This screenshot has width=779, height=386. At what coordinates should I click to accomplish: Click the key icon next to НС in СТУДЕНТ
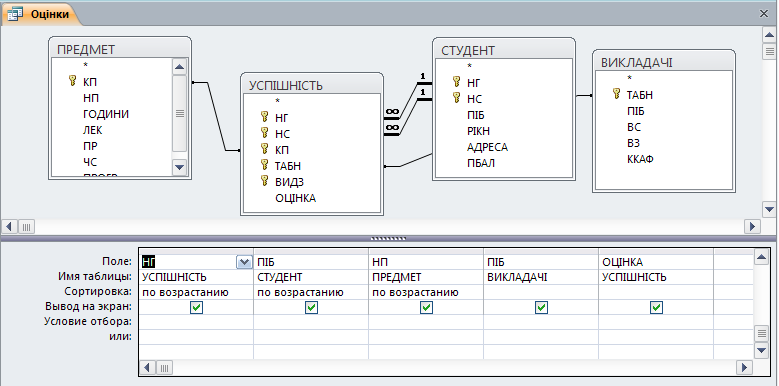click(x=457, y=98)
